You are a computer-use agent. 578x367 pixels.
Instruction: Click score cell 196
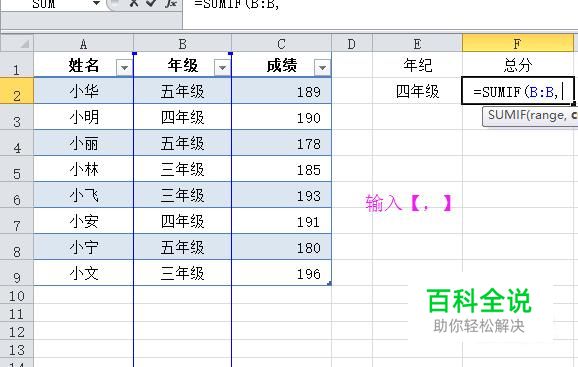point(282,273)
